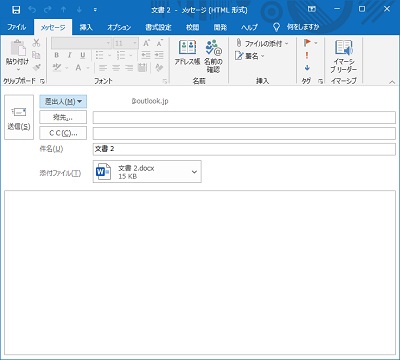Switch to the オプション tab
400x360 pixels.
119,27
